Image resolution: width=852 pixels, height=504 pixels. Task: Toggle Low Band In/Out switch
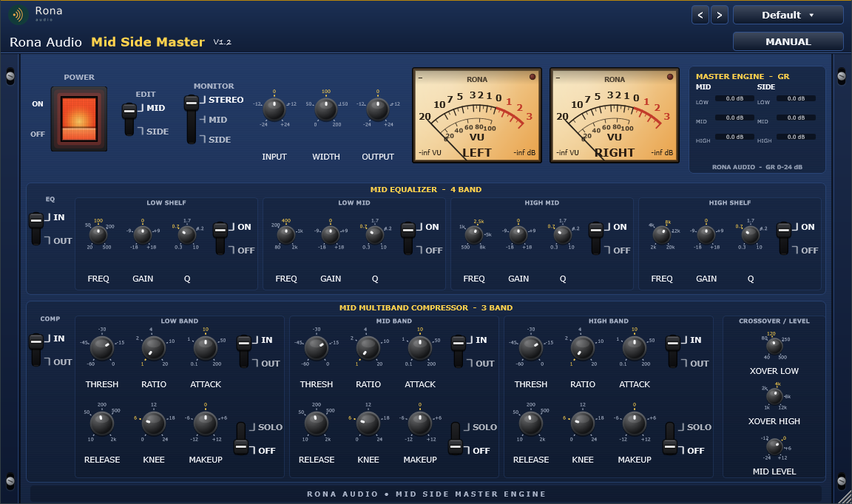[244, 351]
